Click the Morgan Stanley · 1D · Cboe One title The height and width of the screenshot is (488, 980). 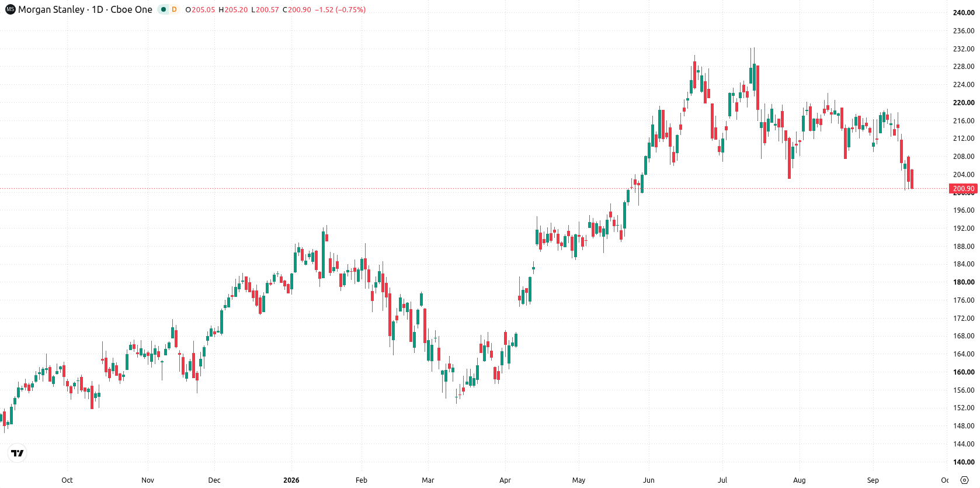[x=85, y=9]
